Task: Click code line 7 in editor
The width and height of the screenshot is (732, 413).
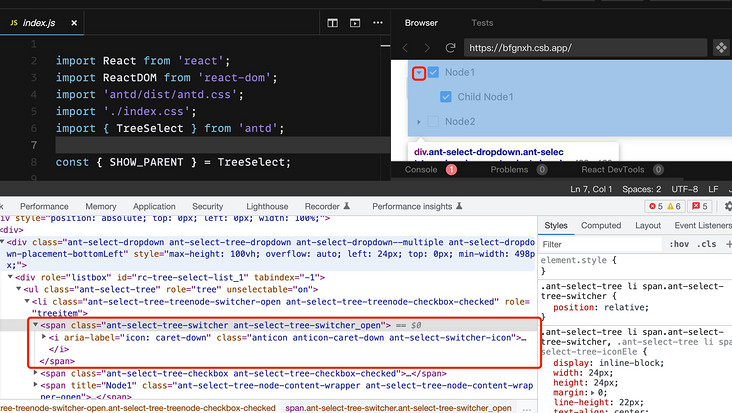Action: click(x=223, y=145)
